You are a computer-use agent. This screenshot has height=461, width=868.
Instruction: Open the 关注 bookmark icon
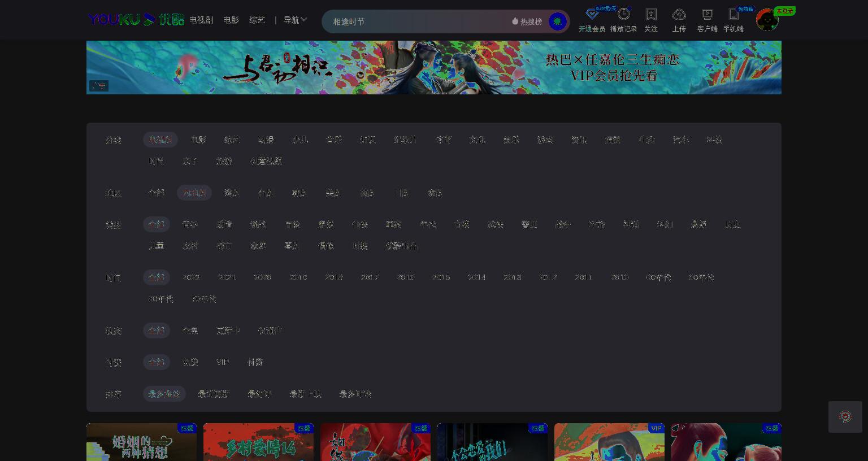651,14
